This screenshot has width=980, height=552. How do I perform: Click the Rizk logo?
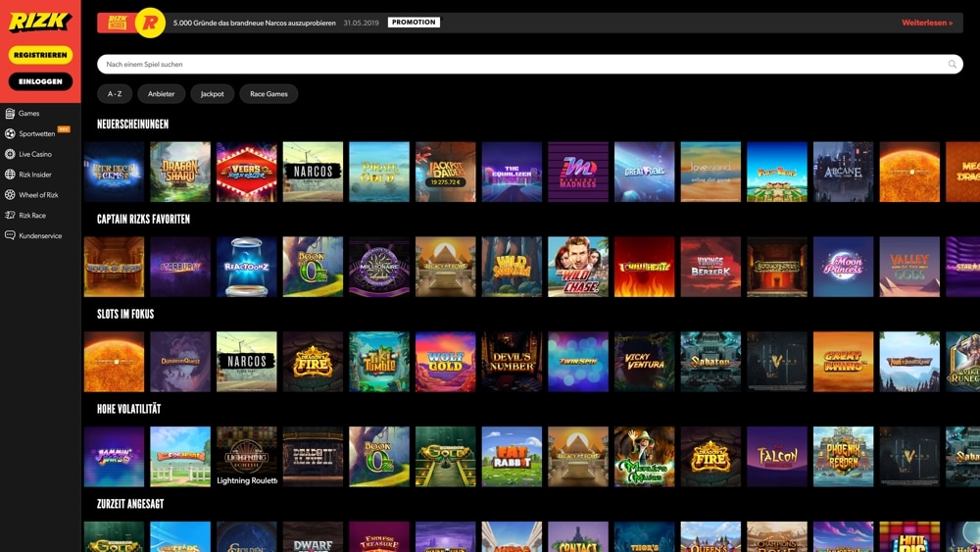(x=40, y=23)
